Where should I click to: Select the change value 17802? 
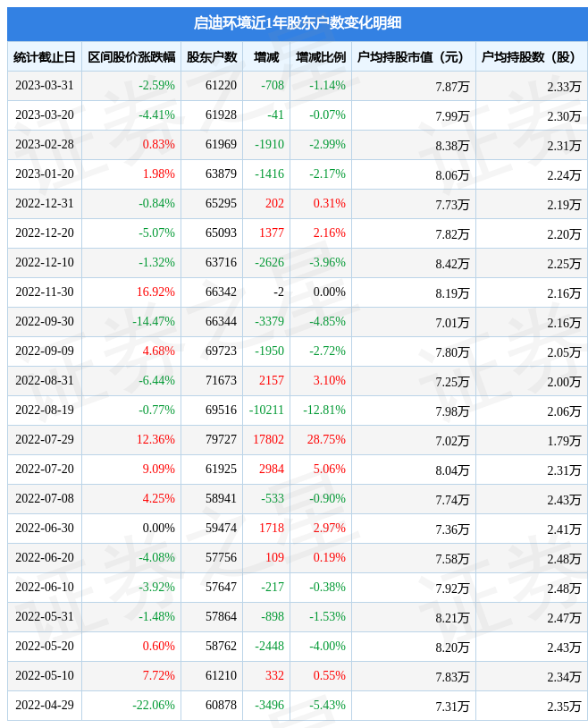pos(268,439)
